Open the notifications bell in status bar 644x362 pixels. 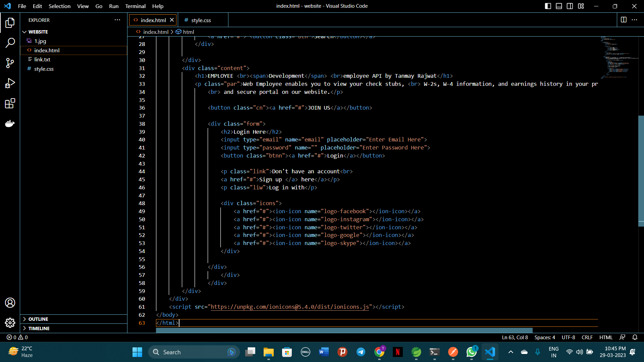(635, 338)
